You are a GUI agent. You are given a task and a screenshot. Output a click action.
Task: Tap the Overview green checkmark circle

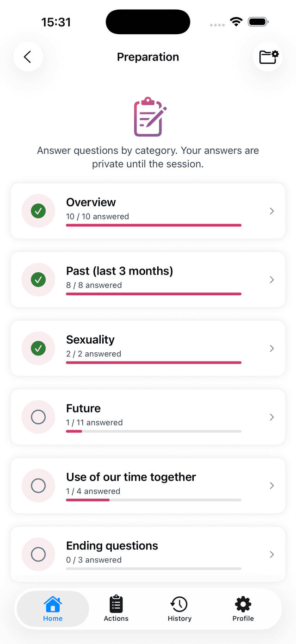click(x=38, y=211)
